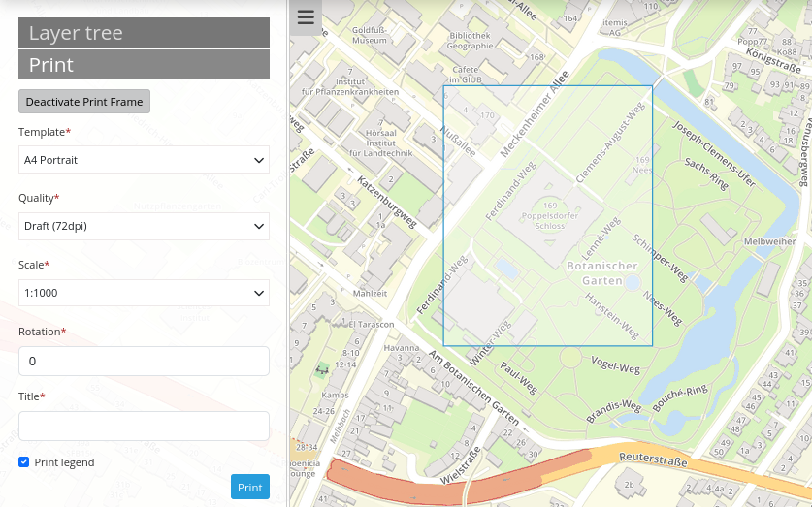Switch to the Layer tree panel

(x=144, y=33)
